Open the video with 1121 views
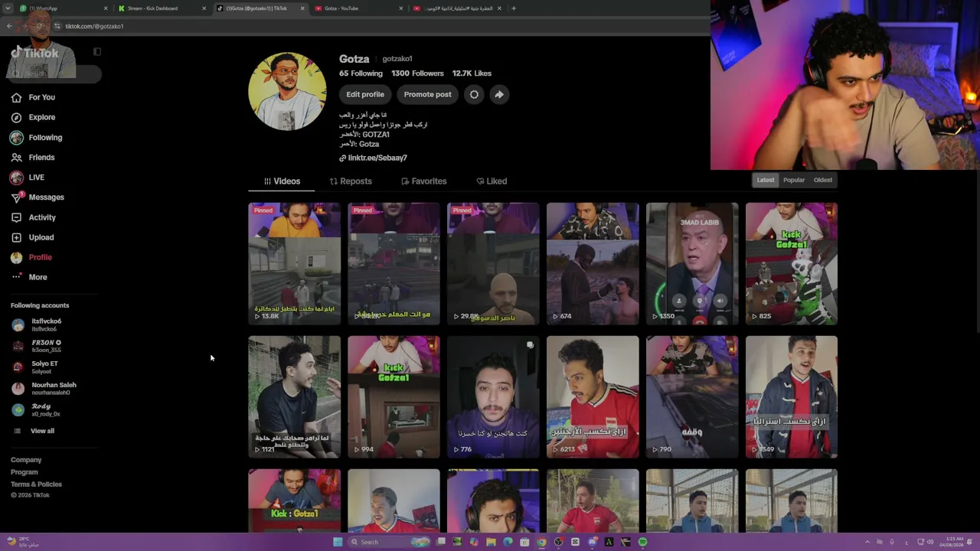Viewport: 980px width, 551px height. tap(294, 397)
